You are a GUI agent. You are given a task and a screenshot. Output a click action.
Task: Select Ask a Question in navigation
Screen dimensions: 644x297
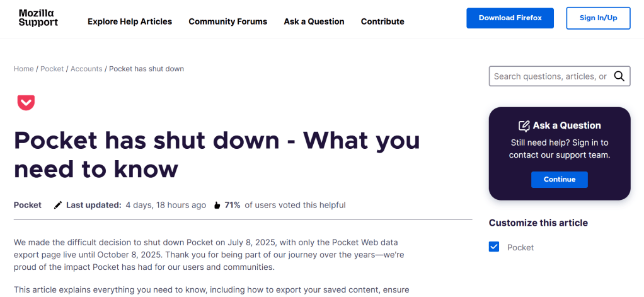tap(314, 21)
